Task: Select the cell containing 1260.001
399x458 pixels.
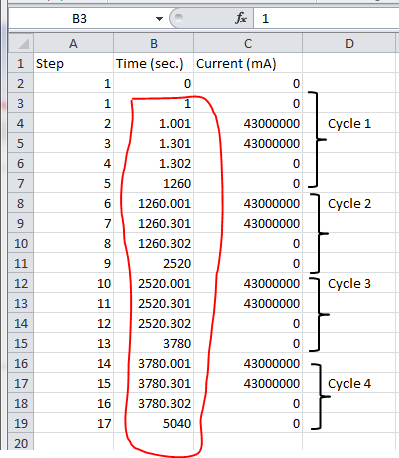Action: click(x=153, y=203)
